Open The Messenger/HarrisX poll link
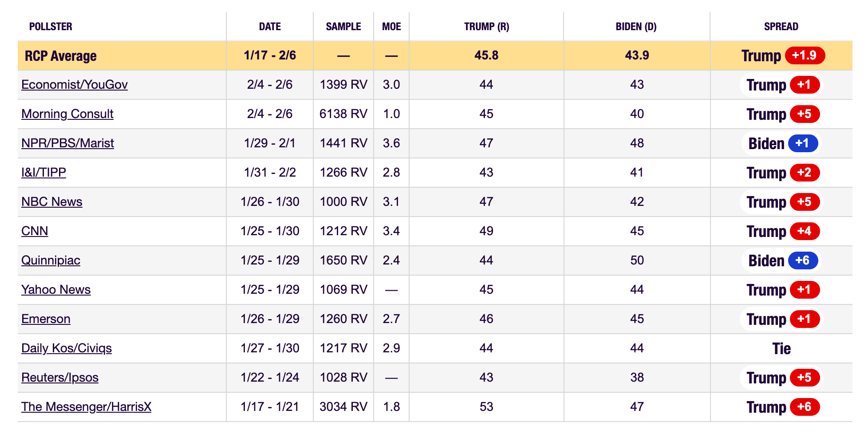The image size is (868, 434). [86, 407]
